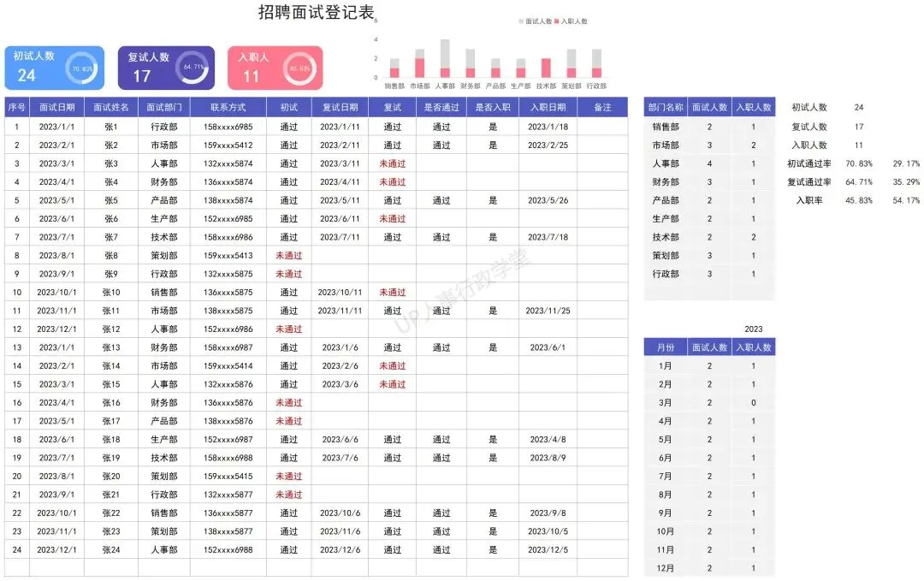Select retest date 2023/2/6
Screen dimensions: 924x581
340,365
